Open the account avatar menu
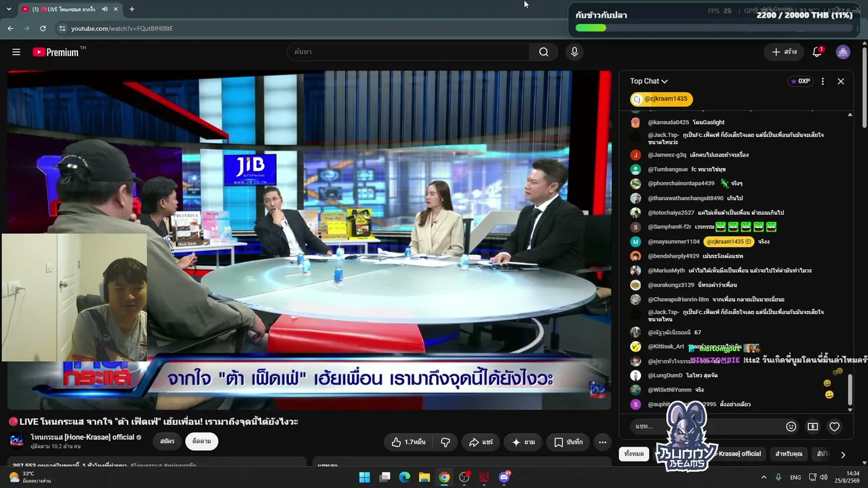This screenshot has height=488, width=868. click(843, 52)
